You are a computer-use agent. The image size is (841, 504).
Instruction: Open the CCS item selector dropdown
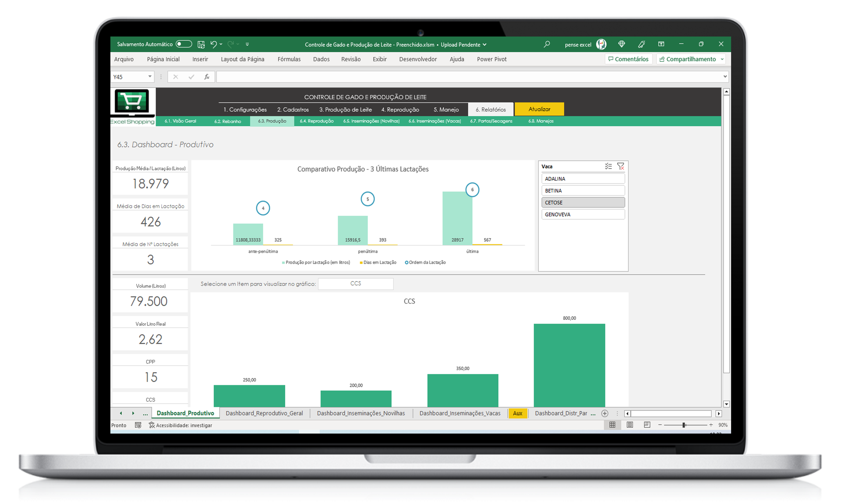pos(355,284)
